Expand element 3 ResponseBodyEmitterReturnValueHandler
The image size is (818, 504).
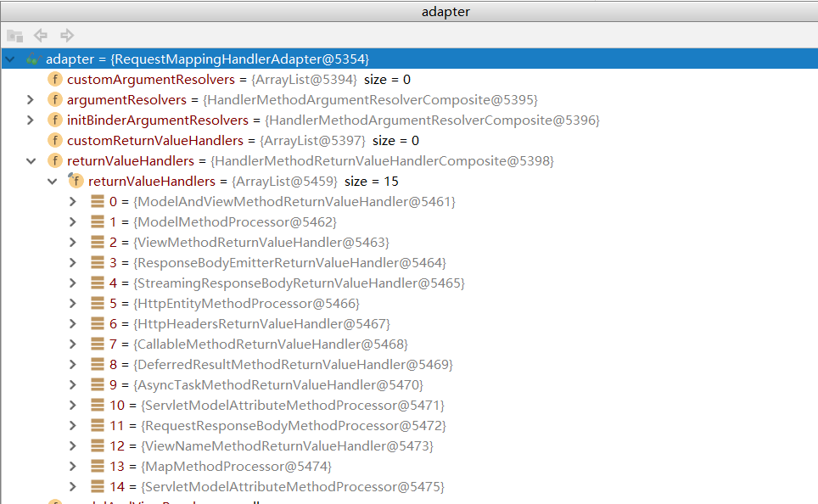click(73, 262)
